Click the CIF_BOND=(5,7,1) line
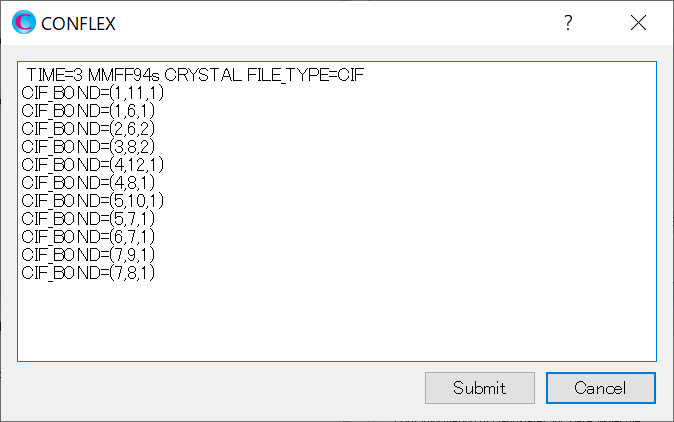Image resolution: width=674 pixels, height=422 pixels. [x=88, y=219]
